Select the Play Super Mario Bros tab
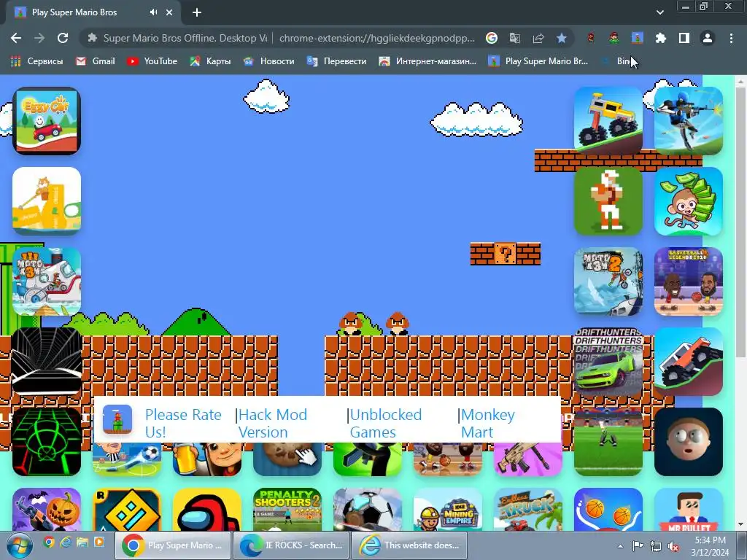Screen dimensions: 747x560 [93, 12]
